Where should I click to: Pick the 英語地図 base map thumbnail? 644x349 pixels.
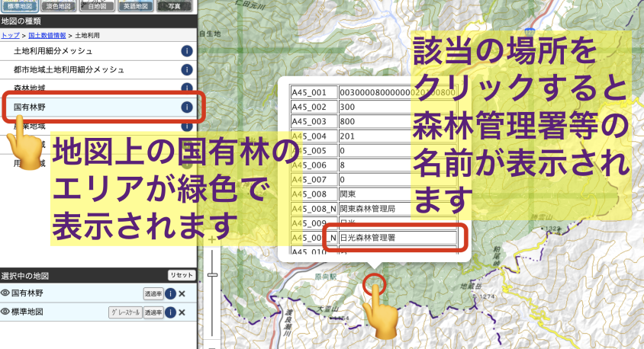pyautogui.click(x=137, y=5)
